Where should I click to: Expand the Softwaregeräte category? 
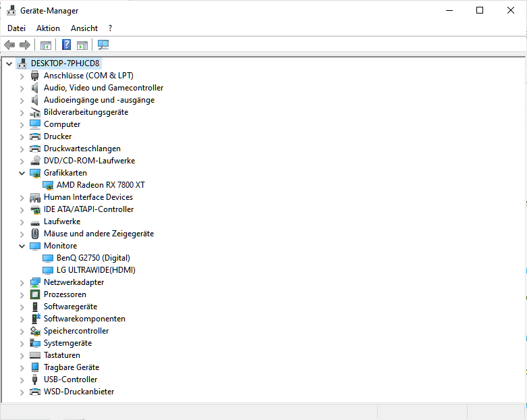[22, 307]
